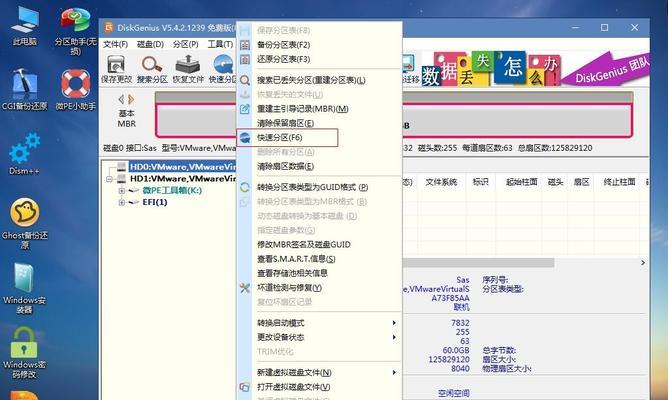This screenshot has height=400, width=668.
Task: Click the 保存更改 toolbar icon
Action: [x=116, y=69]
